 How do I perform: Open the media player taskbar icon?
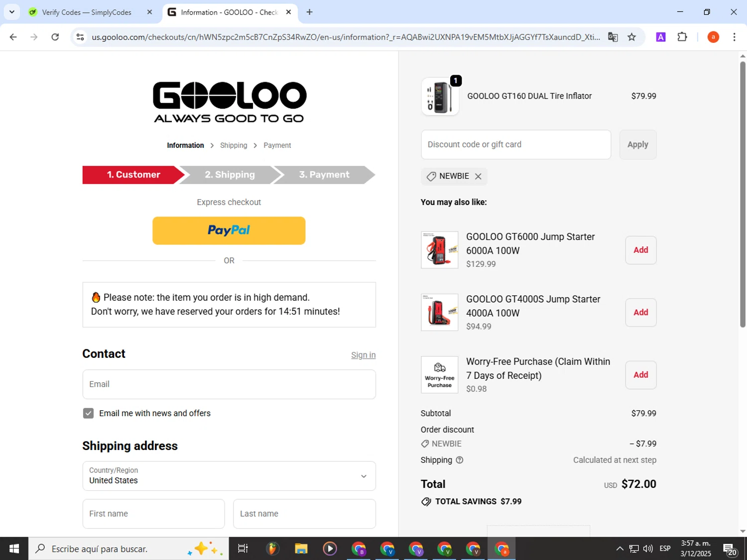[x=330, y=549]
